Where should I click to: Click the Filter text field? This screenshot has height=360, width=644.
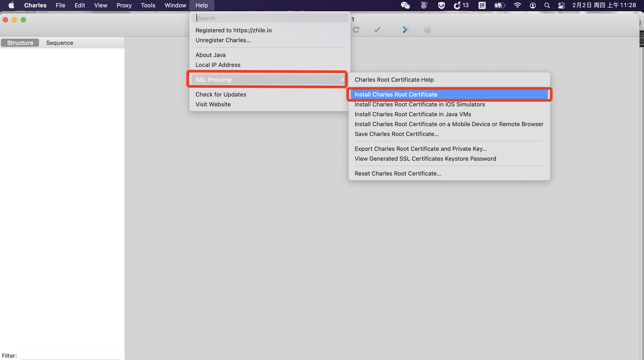tap(71, 355)
